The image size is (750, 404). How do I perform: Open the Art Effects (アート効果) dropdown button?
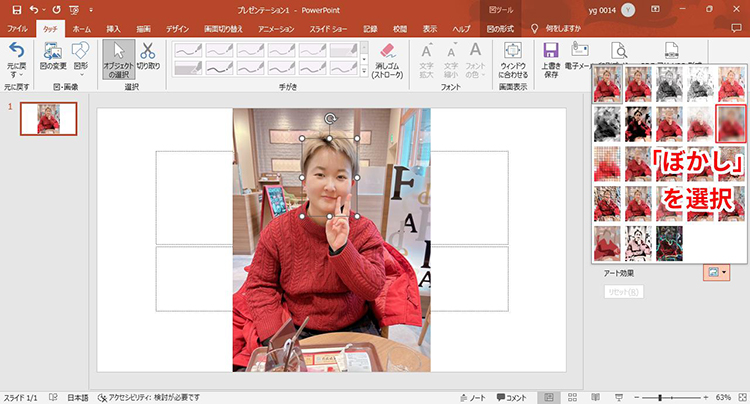(717, 272)
